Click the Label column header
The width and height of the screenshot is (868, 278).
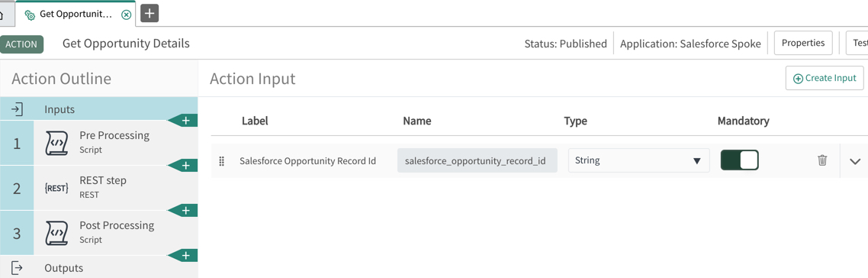click(x=256, y=121)
